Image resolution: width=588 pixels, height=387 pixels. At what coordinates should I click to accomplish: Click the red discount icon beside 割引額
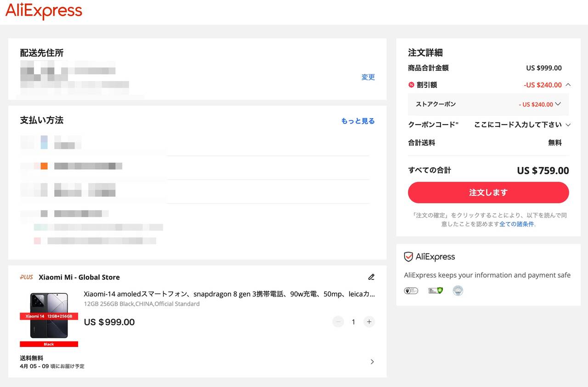click(x=411, y=85)
